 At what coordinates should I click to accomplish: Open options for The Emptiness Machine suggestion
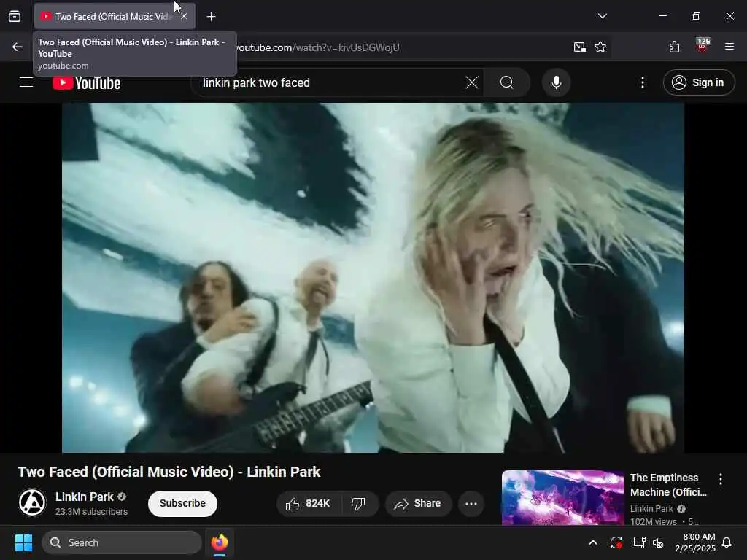pos(720,479)
